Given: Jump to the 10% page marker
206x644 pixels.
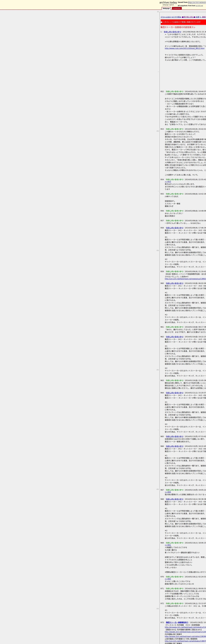Looking at the screenshot, I should pyautogui.click(x=158, y=131).
